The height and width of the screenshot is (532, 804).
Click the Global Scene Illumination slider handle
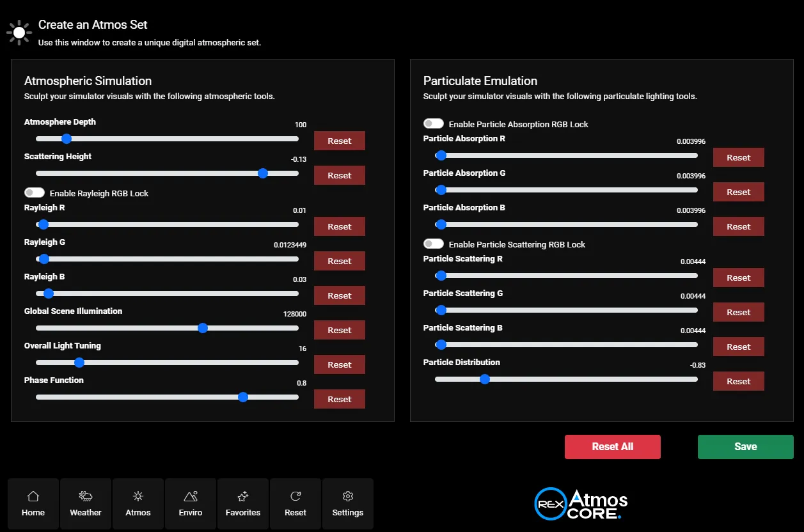(x=203, y=328)
